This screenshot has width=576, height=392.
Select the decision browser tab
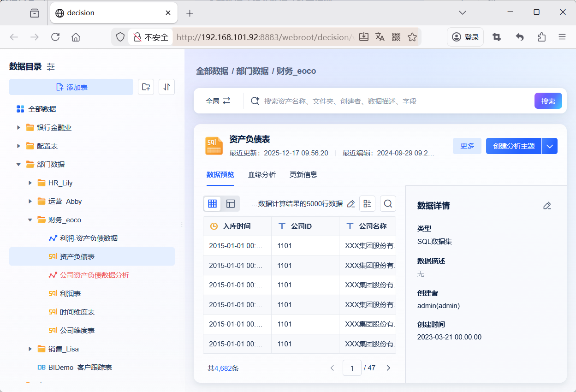(x=113, y=13)
